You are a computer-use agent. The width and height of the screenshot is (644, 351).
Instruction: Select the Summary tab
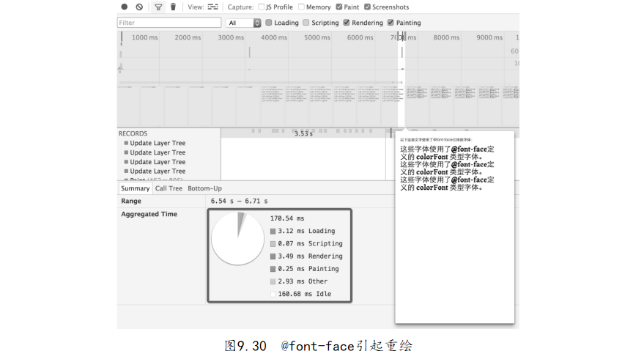[x=135, y=188]
